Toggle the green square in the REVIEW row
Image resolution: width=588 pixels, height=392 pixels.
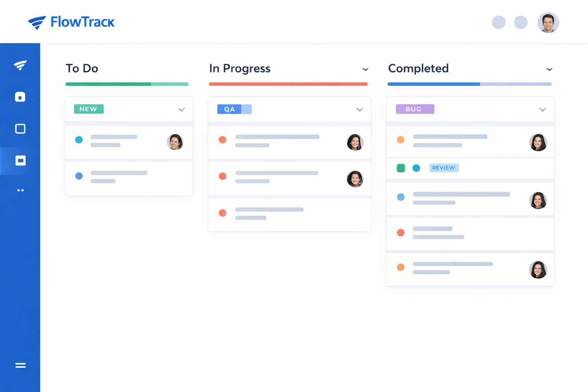click(401, 168)
